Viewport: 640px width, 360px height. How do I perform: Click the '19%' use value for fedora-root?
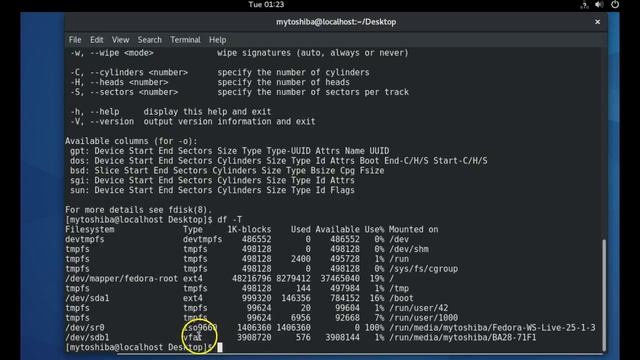click(376, 279)
